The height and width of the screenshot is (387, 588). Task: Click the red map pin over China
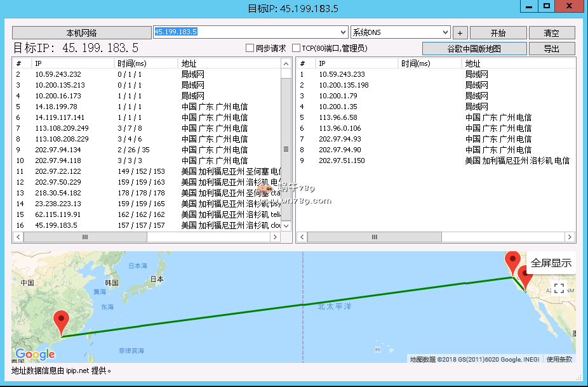tap(62, 322)
